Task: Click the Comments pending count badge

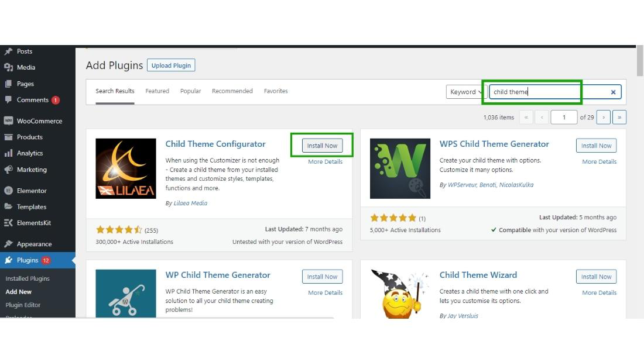Action: point(56,100)
